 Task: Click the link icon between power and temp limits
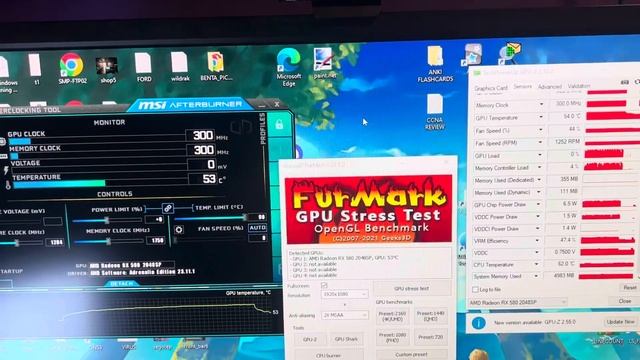[168, 208]
